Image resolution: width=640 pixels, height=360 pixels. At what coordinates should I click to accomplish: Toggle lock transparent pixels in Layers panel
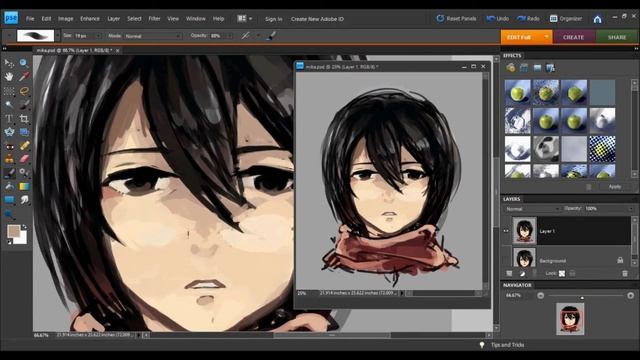[x=562, y=273]
